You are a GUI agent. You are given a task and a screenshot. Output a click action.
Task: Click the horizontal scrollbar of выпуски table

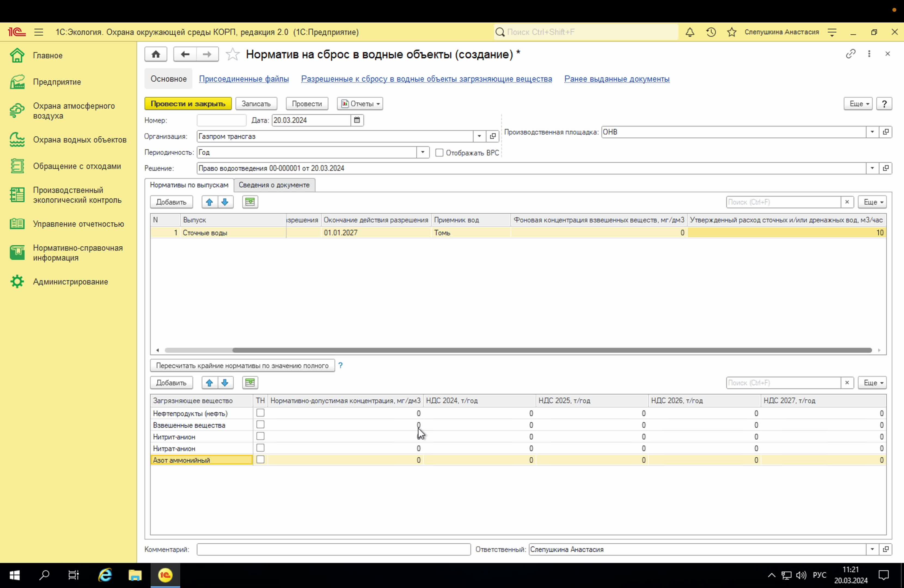tap(552, 350)
